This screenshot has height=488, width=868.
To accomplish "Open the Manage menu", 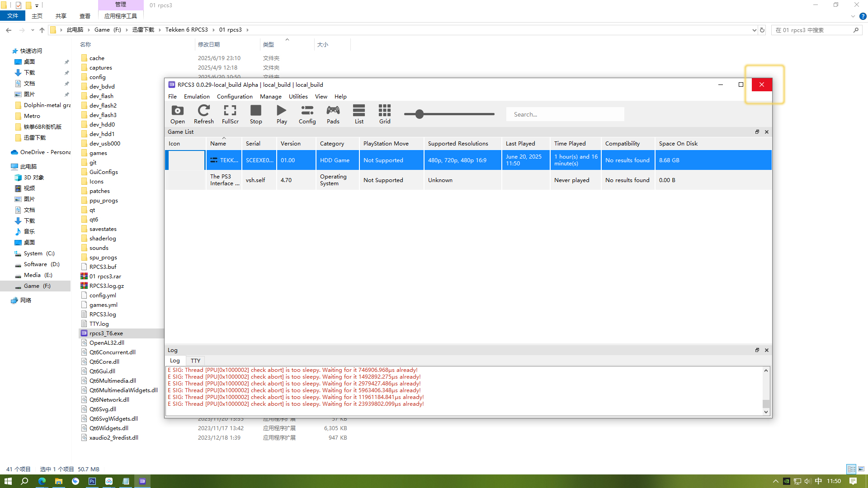I will [271, 96].
